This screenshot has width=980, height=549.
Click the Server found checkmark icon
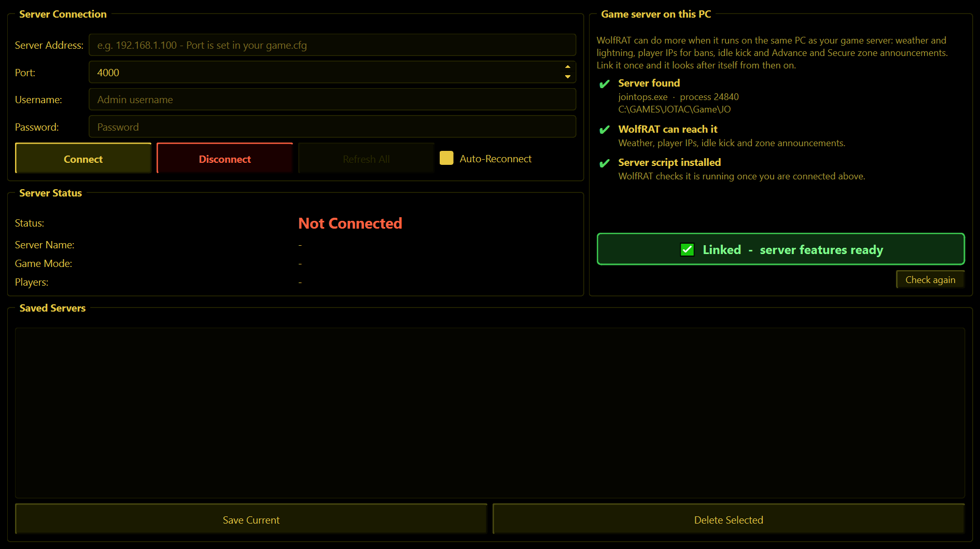pyautogui.click(x=605, y=84)
